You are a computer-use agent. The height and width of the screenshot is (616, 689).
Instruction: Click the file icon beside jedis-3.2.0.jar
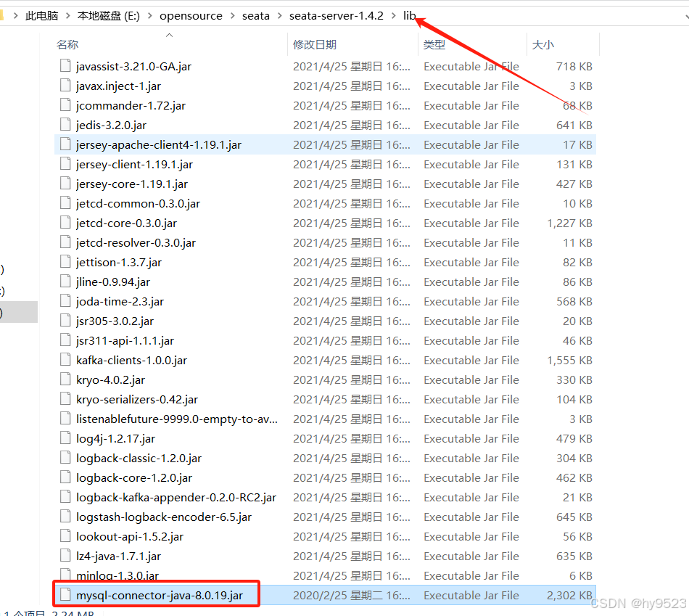[x=65, y=125]
